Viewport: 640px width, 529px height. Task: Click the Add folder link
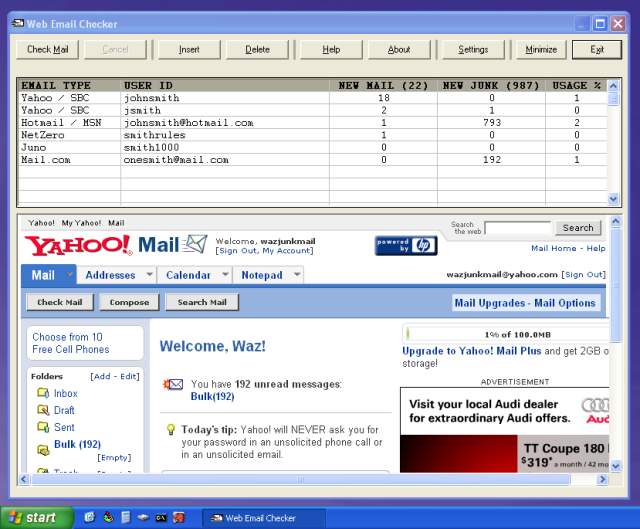click(101, 376)
